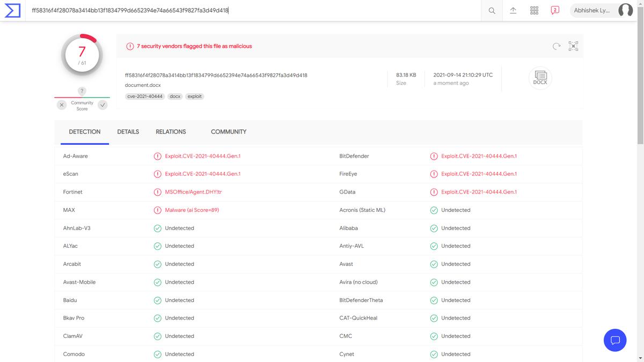Click the docx tag
Image resolution: width=644 pixels, height=362 pixels.
tap(175, 97)
